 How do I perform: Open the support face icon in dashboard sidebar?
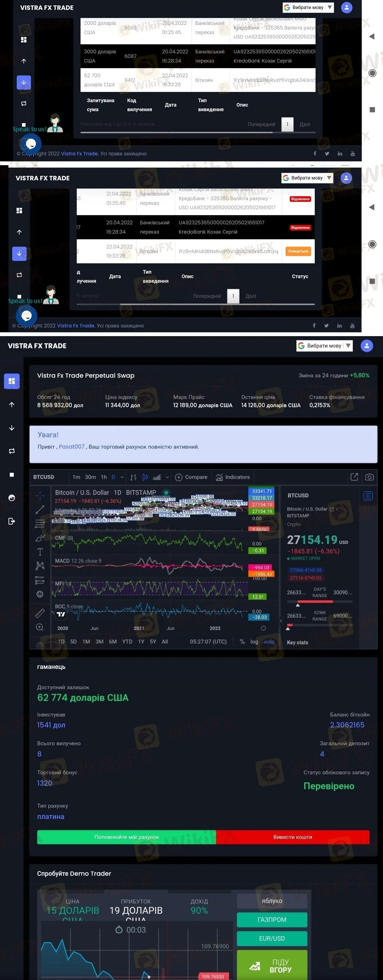coord(12,497)
